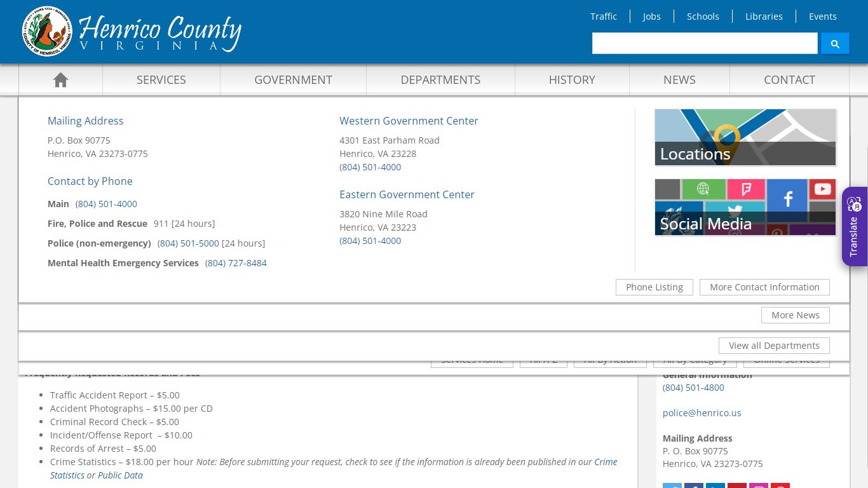This screenshot has height=488, width=868.
Task: Click 'P.O. Box 90775' in contact menu
Action: click(x=79, y=140)
